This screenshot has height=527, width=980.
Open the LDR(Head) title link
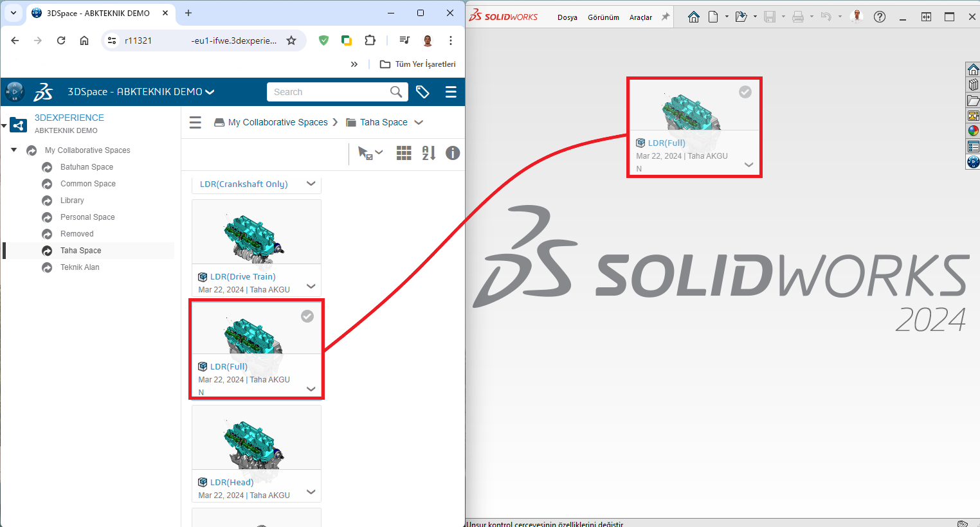[231, 482]
